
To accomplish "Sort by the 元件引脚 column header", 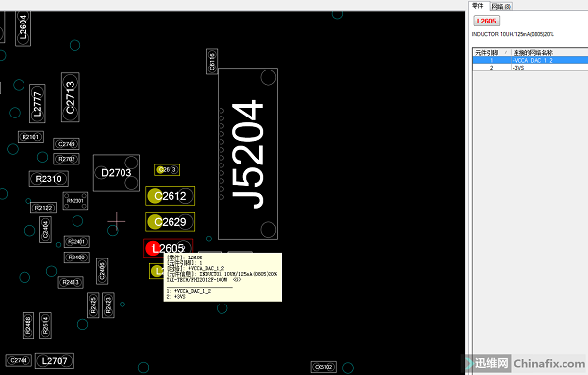I will (491, 52).
